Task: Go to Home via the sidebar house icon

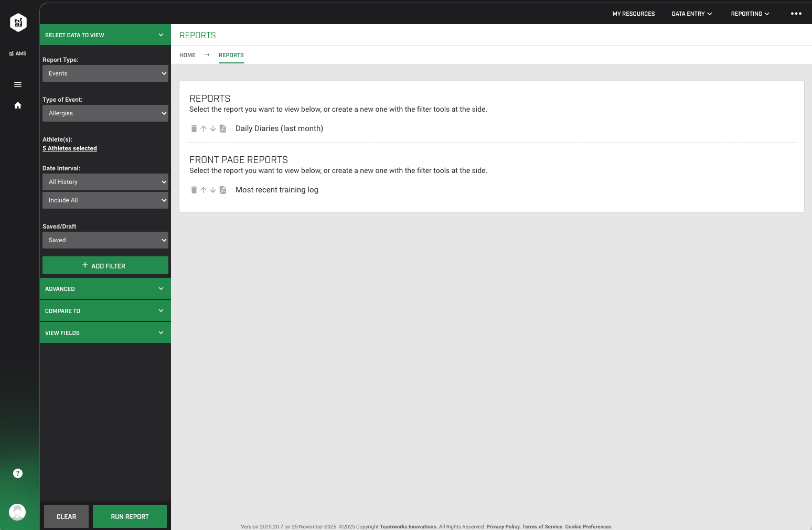Action: click(x=17, y=105)
